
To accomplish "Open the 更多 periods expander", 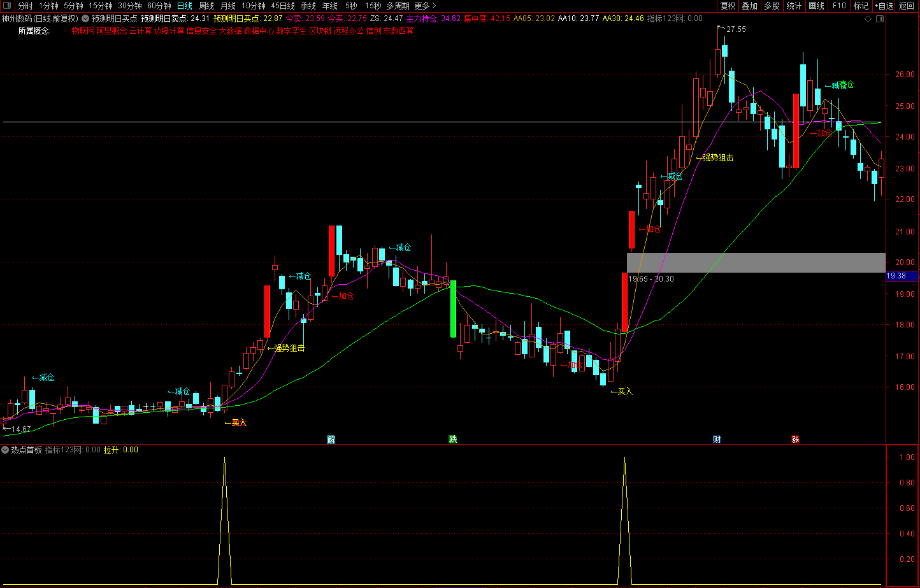I will (425, 6).
